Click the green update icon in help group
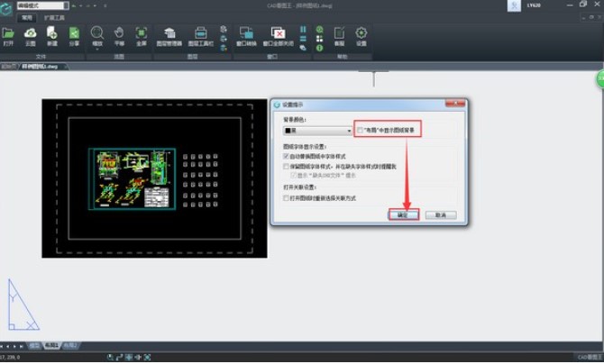This screenshot has height=364, width=604. point(319,29)
